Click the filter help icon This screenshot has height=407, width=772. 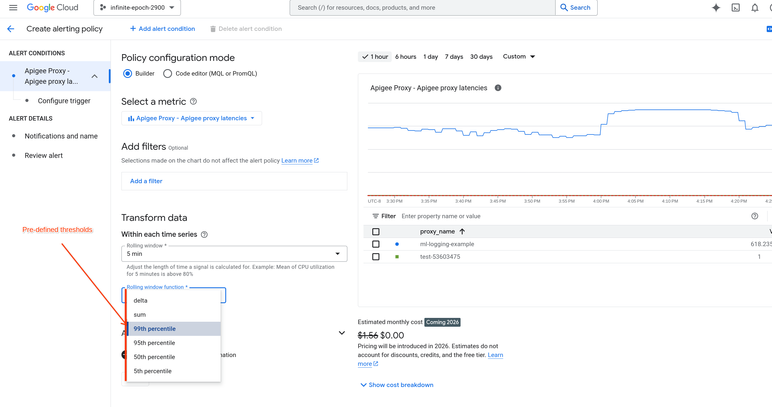(754, 216)
